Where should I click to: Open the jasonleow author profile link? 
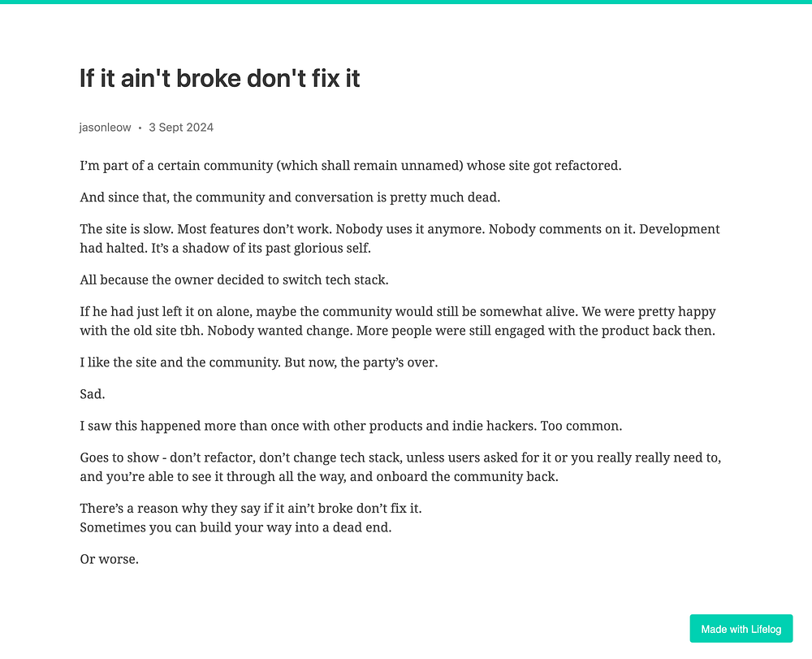[x=105, y=128]
